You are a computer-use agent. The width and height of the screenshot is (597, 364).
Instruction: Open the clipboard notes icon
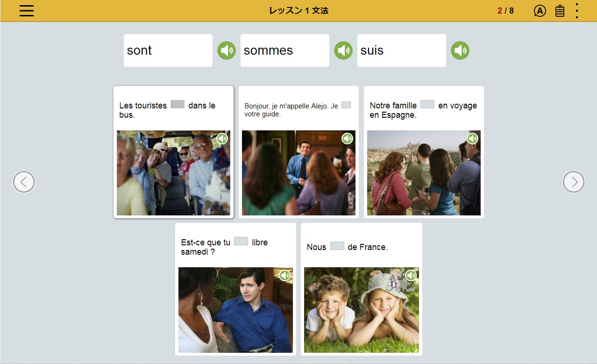tap(560, 11)
